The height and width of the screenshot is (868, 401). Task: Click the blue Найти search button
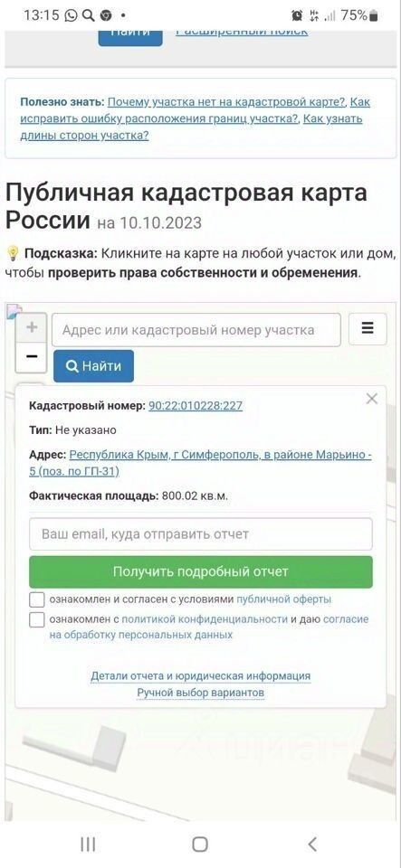(93, 366)
